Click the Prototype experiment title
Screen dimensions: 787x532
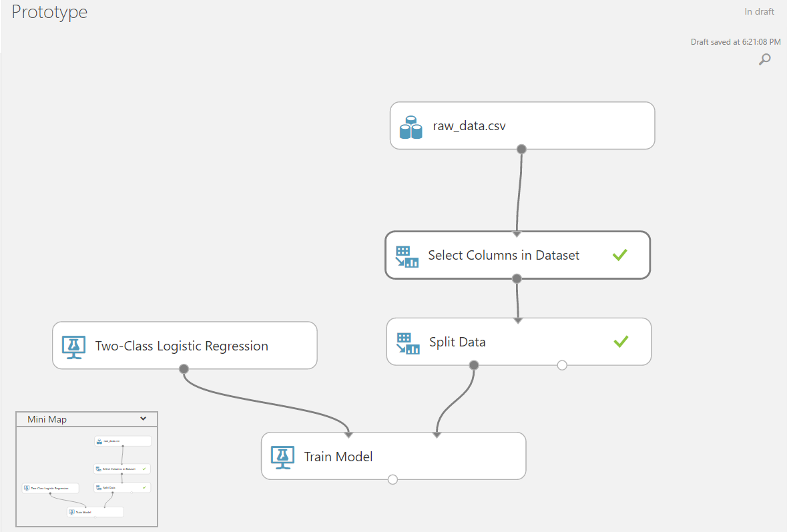click(x=49, y=12)
